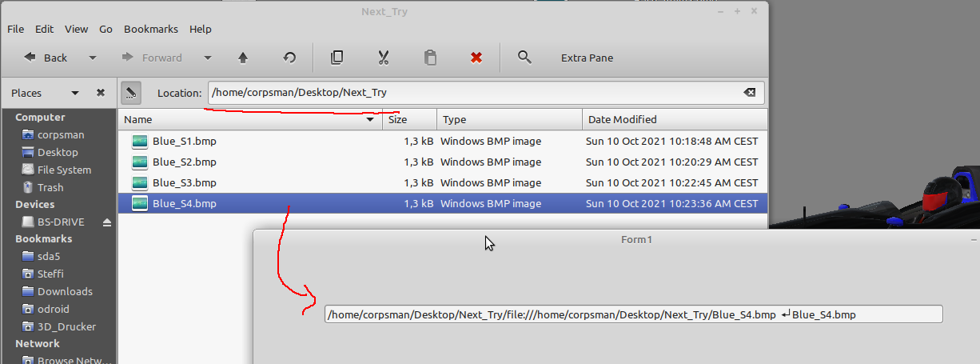This screenshot has width=980, height=364.
Task: Open the File menu
Action: tap(15, 29)
